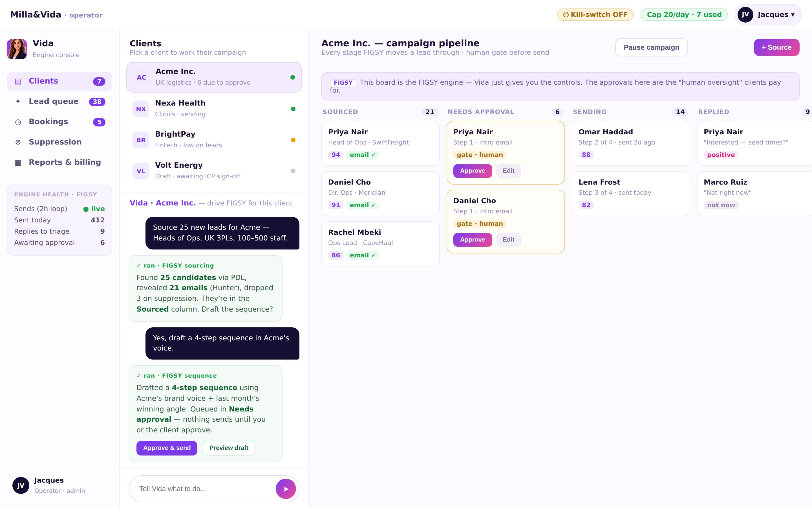Viewport: 812px width, 508px height.
Task: Open Reports & billing page
Action: (x=59, y=162)
